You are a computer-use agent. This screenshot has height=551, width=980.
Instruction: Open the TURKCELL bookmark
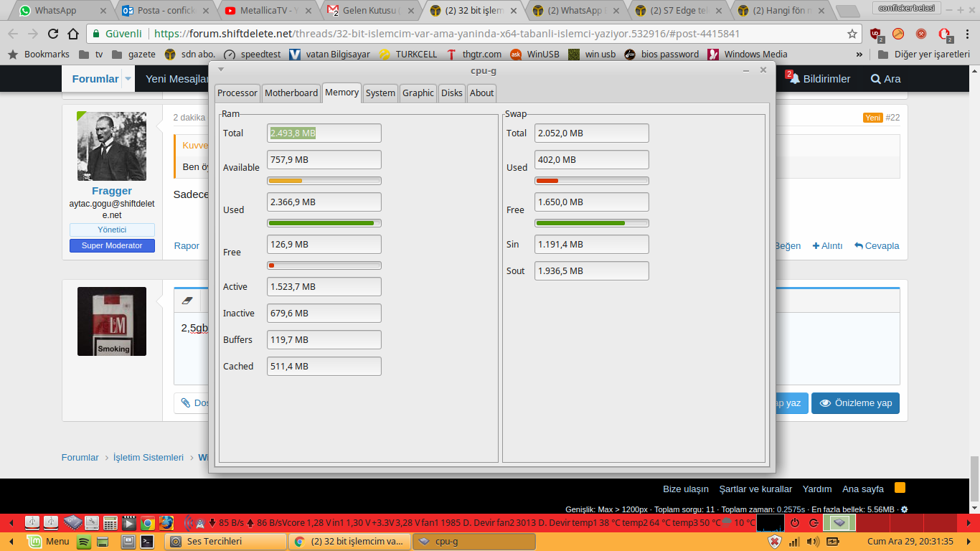click(407, 55)
